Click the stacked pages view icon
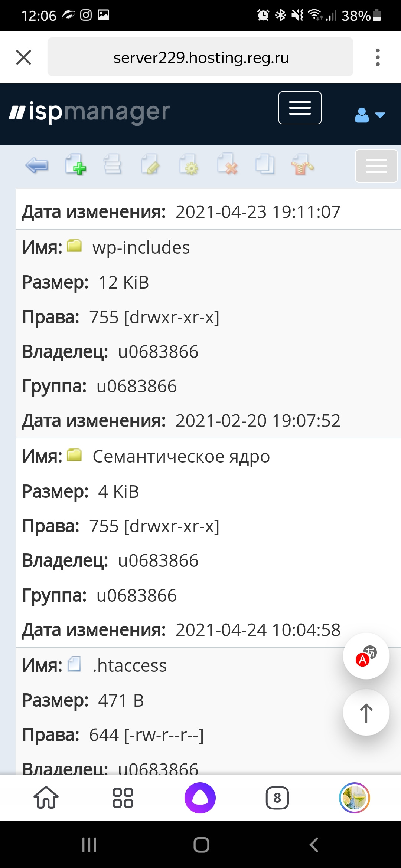Image resolution: width=401 pixels, height=868 pixels. 113,165
